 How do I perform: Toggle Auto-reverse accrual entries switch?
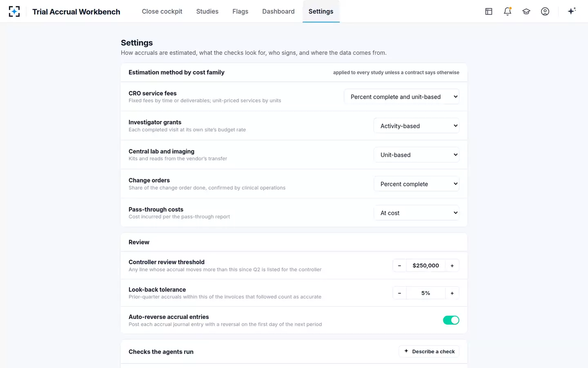click(x=451, y=320)
